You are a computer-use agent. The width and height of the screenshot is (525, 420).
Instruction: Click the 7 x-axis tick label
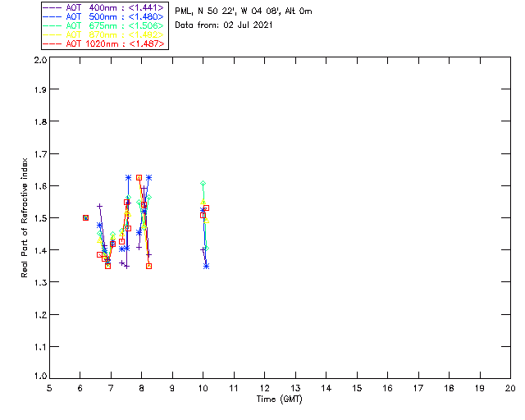click(111, 388)
